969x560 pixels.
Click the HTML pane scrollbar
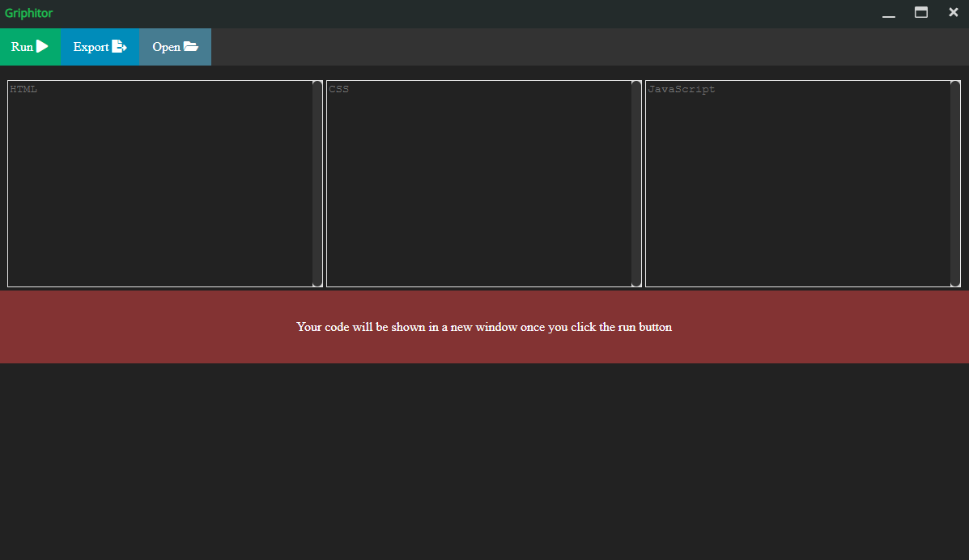click(317, 182)
